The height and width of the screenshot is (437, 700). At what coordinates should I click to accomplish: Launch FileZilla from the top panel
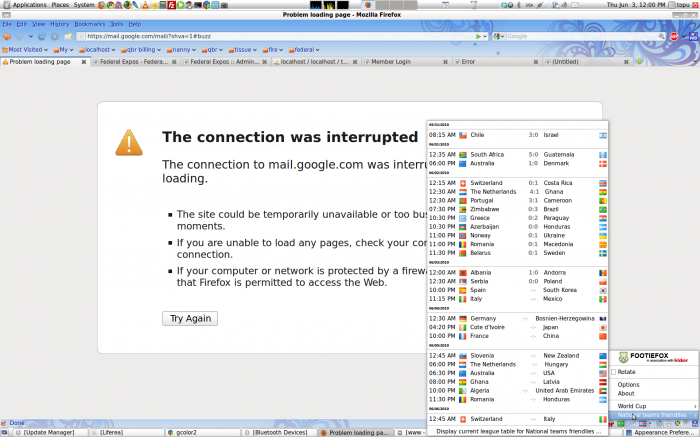click(x=171, y=5)
